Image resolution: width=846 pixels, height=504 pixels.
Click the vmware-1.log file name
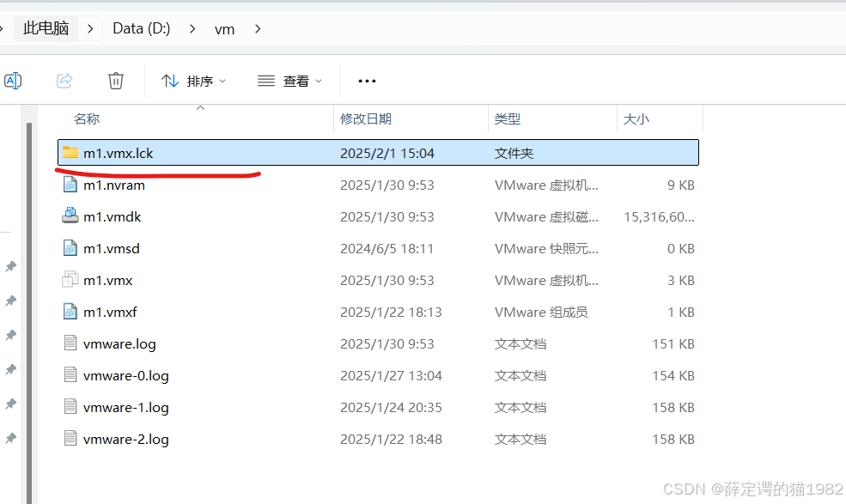125,408
